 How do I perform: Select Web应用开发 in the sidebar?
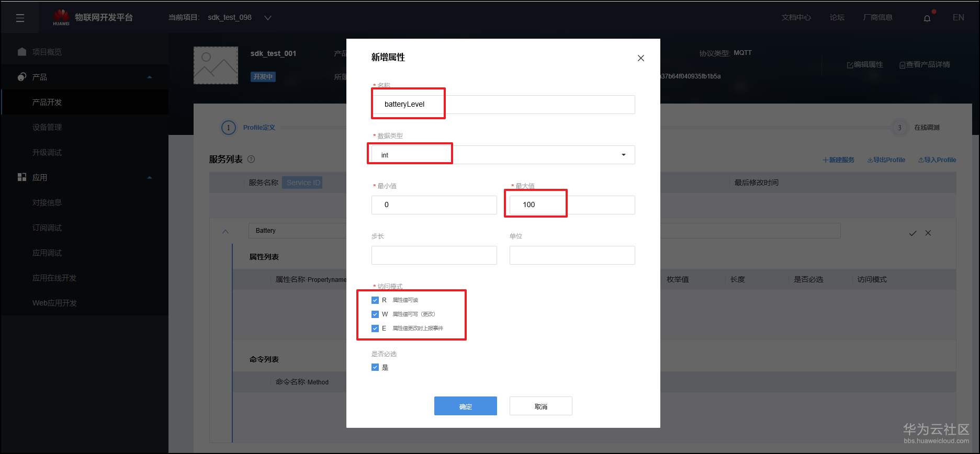(54, 303)
